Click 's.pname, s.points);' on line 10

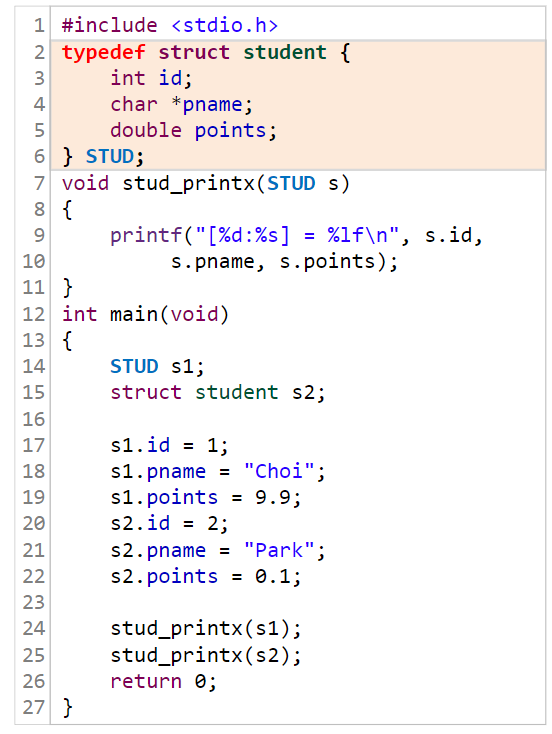tap(284, 262)
